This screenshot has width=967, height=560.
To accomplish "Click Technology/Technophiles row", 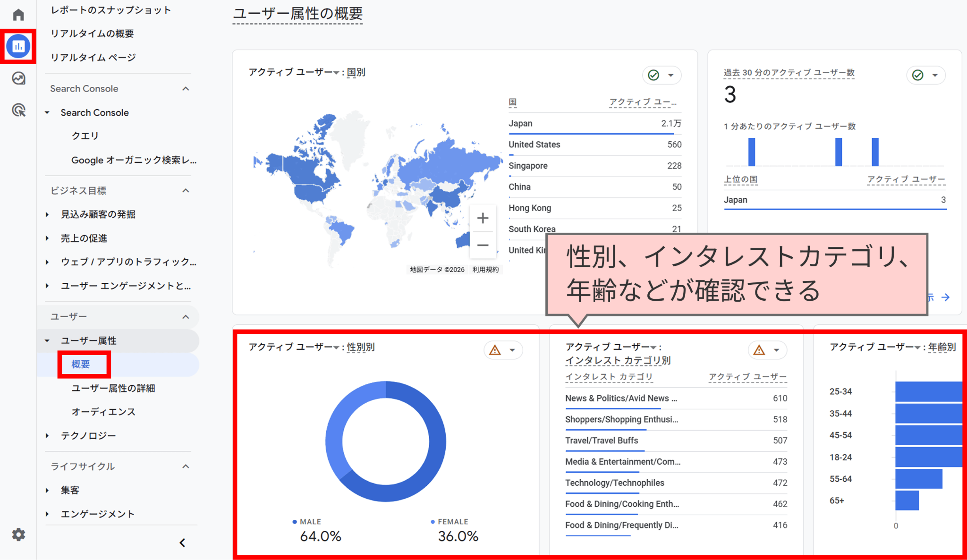I will 676,483.
